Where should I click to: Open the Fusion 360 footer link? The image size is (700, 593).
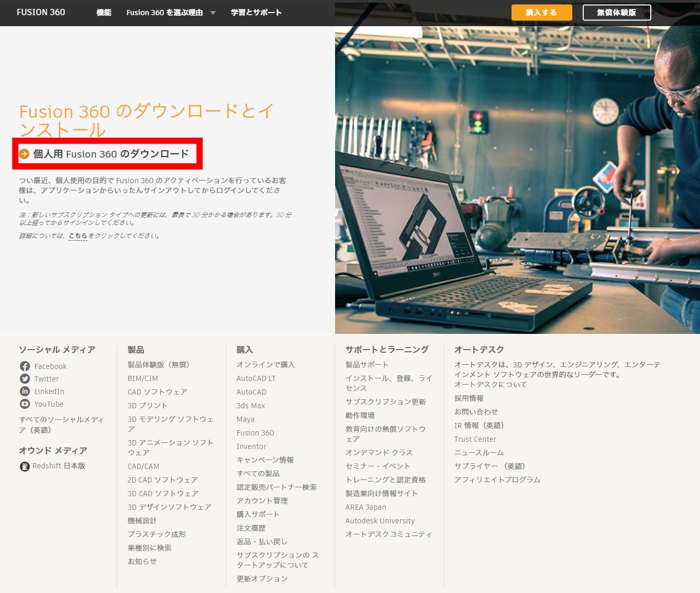255,433
